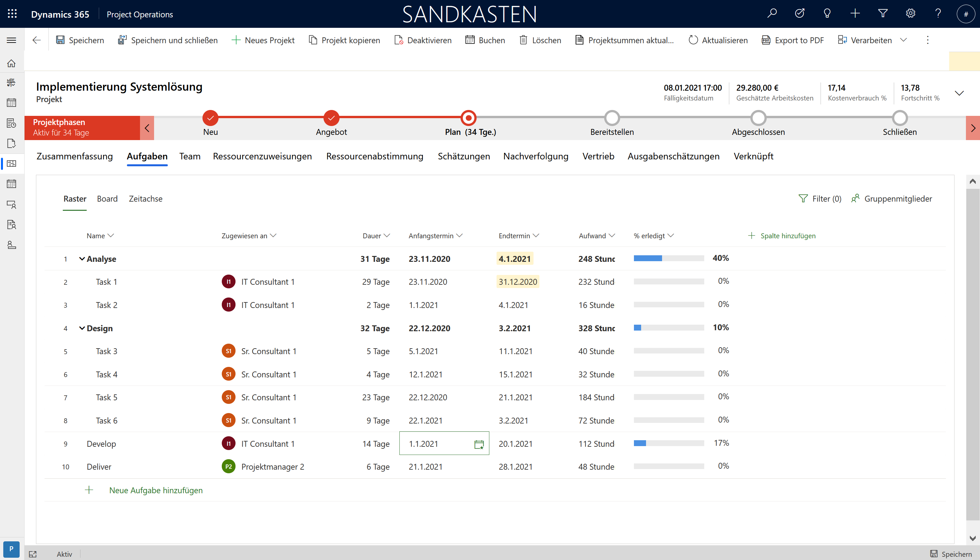The height and width of the screenshot is (560, 980).
Task: Click the Develop Anfangstermin field 1.1.2021
Action: pyautogui.click(x=444, y=443)
